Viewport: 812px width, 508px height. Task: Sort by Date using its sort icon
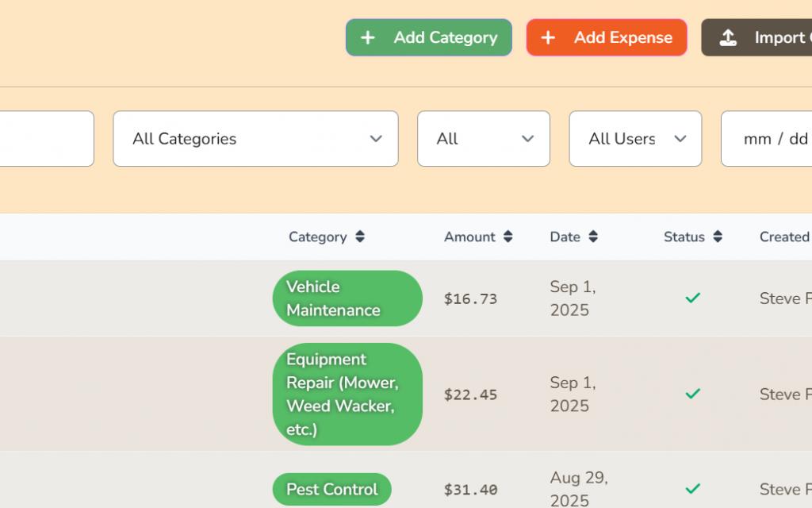tap(595, 237)
